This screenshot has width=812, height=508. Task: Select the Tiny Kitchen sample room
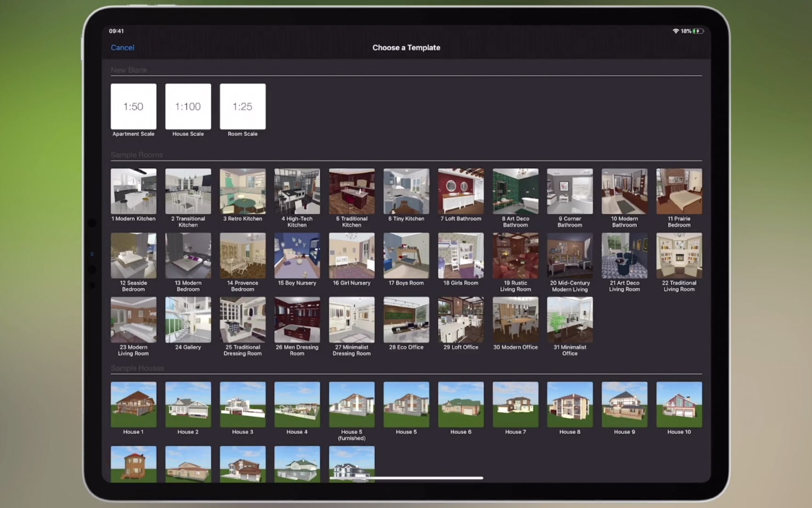[x=406, y=191]
